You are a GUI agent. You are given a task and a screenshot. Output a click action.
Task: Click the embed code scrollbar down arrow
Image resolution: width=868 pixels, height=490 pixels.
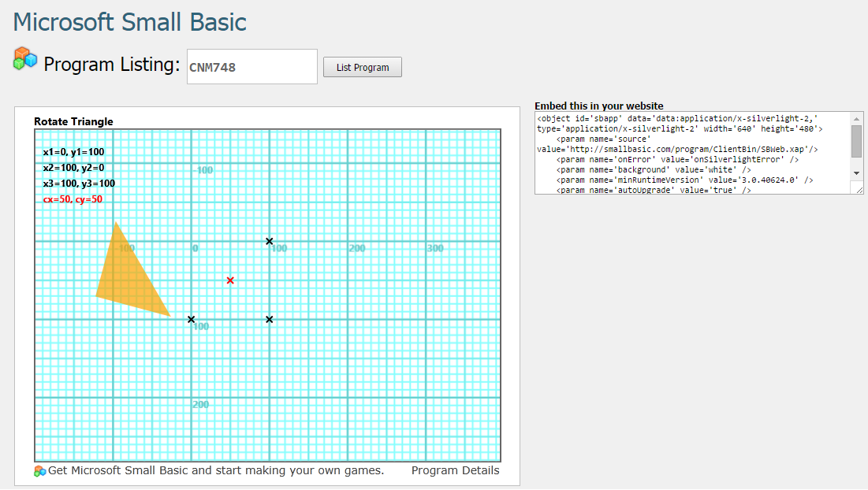pos(856,173)
